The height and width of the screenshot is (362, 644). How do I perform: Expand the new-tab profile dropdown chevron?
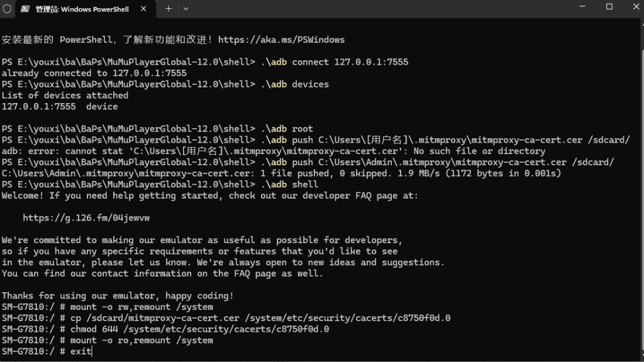(186, 9)
